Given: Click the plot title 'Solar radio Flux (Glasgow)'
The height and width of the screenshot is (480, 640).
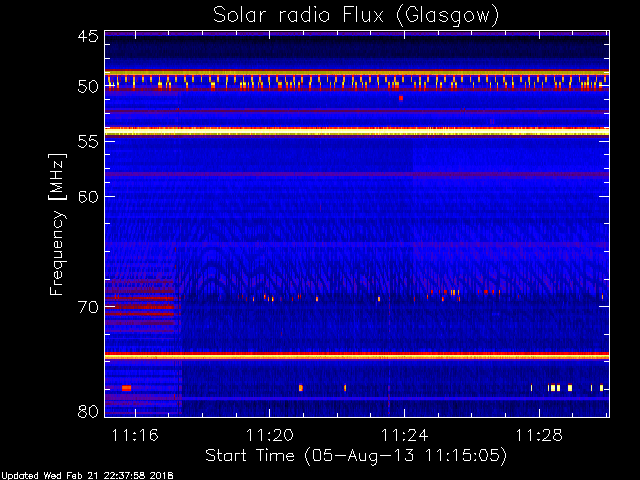Looking at the screenshot, I should point(356,16).
